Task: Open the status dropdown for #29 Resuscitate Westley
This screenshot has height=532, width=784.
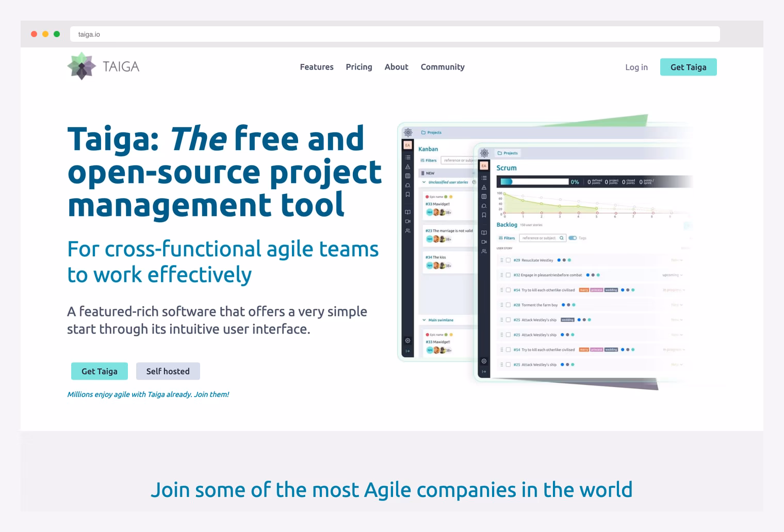Action: point(677,260)
